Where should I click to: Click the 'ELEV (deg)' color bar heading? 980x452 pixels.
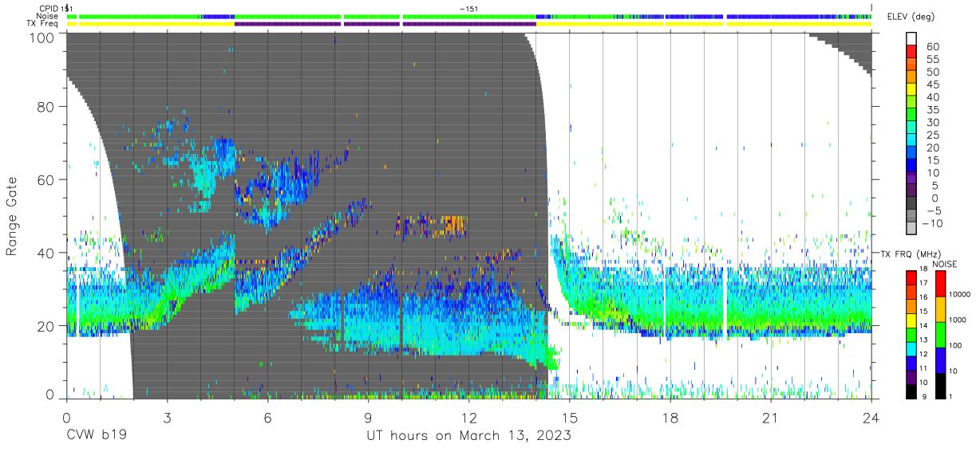[x=910, y=17]
